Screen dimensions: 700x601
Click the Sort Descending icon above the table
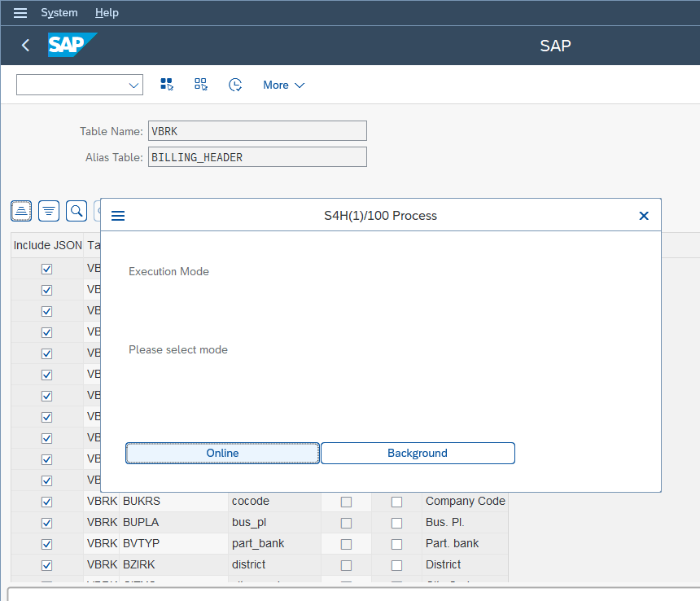point(49,211)
